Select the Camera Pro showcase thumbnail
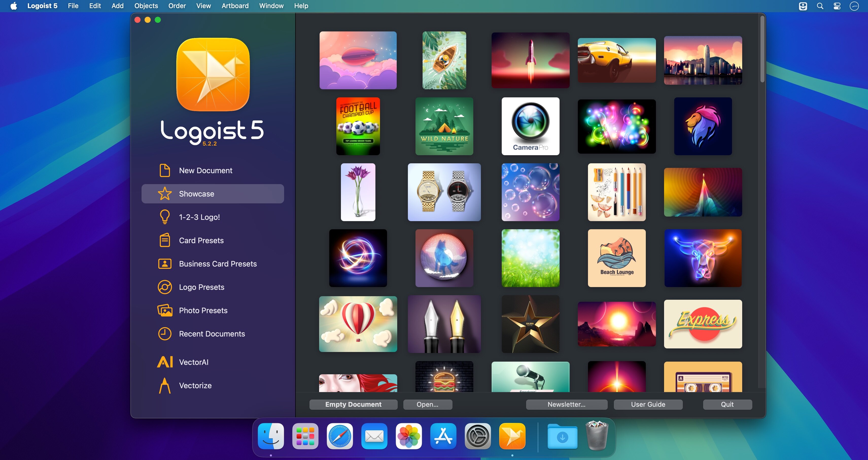This screenshot has width=868, height=460. (x=530, y=126)
